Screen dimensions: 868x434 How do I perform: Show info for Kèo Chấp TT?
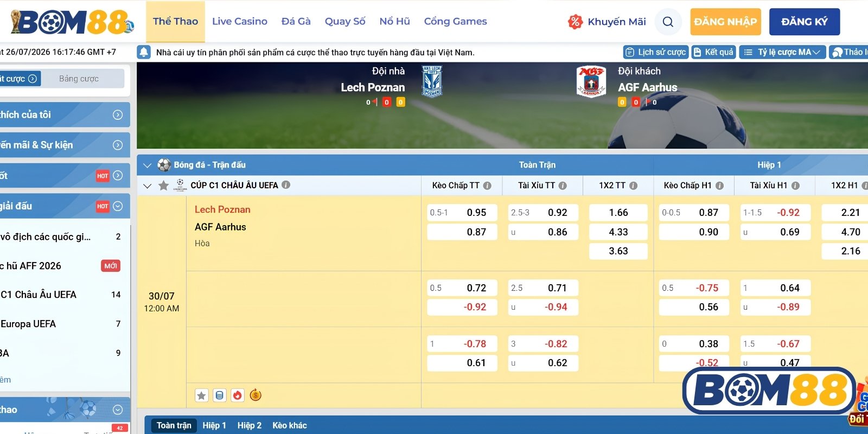pyautogui.click(x=487, y=186)
